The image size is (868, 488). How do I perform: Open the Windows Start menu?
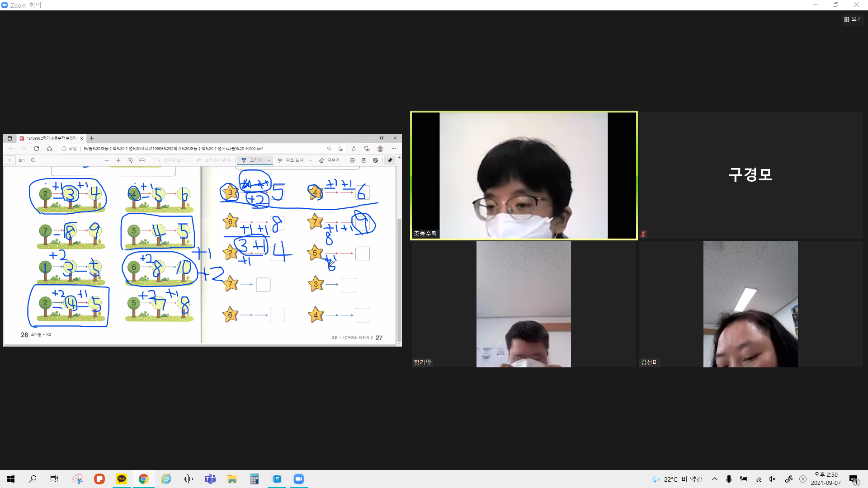(11, 479)
